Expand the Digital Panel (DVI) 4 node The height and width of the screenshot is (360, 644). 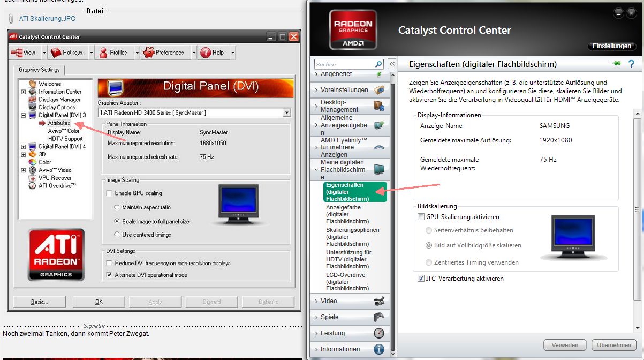(24, 147)
